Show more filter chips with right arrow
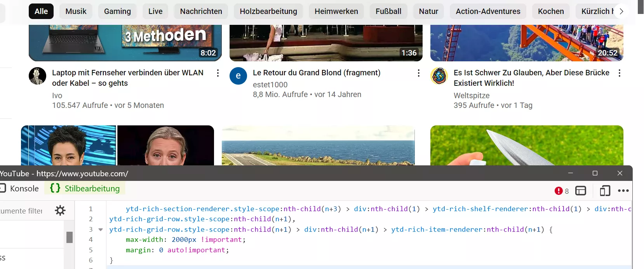644x269 pixels. (621, 11)
